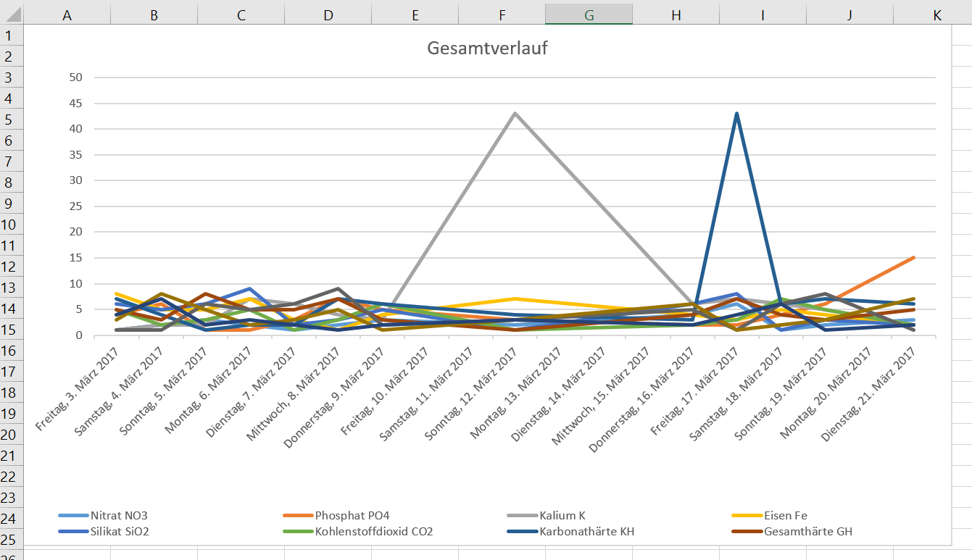The height and width of the screenshot is (560, 972).
Task: Click the y-axis value 20
Action: click(77, 232)
